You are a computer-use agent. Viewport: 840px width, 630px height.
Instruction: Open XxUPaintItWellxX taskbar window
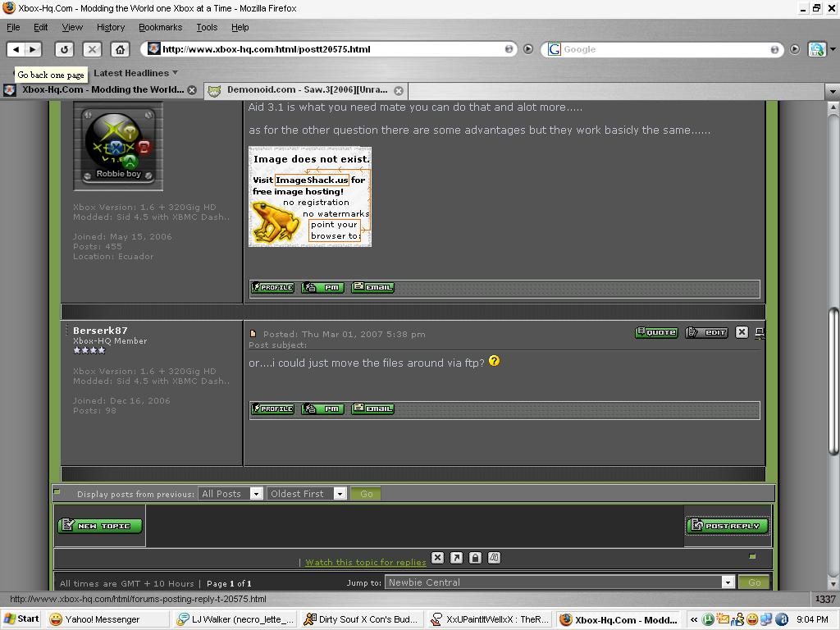[491, 620]
